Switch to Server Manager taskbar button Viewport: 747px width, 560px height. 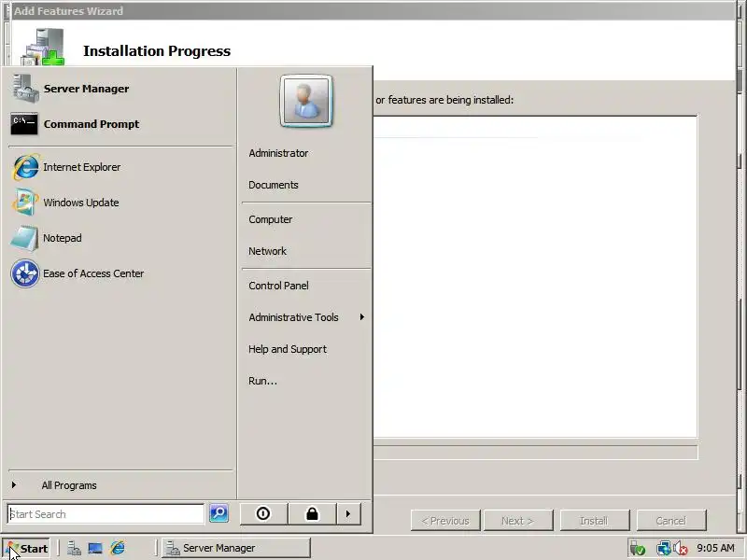(x=236, y=548)
